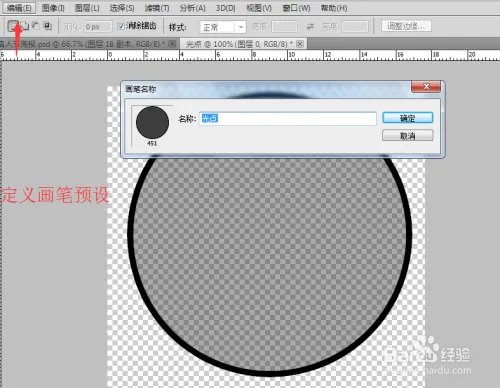
Task: Open the 视图(V) menu
Action: pos(259,8)
